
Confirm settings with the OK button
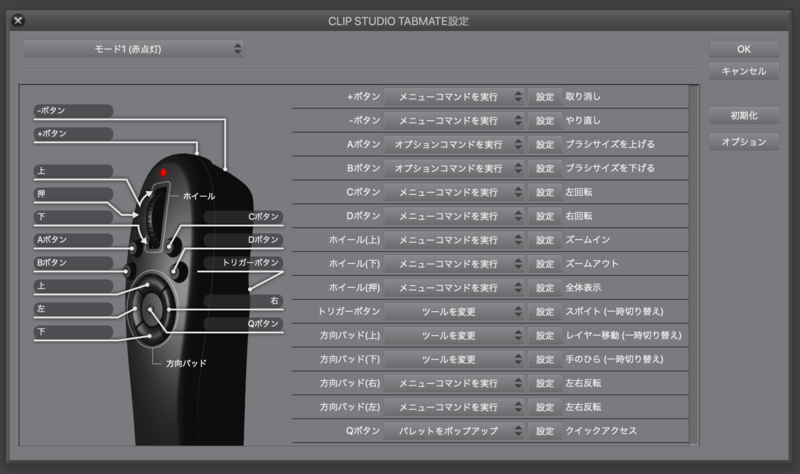point(743,49)
